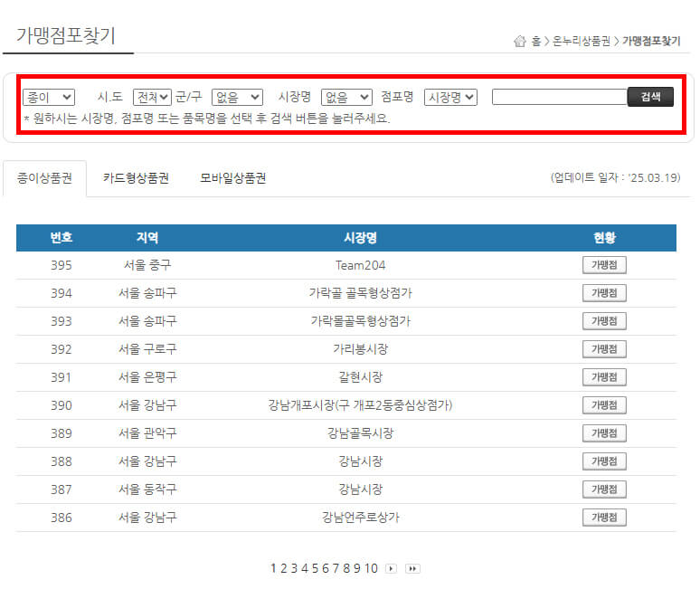Click the 가맹점포찾기 page title

(x=66, y=35)
